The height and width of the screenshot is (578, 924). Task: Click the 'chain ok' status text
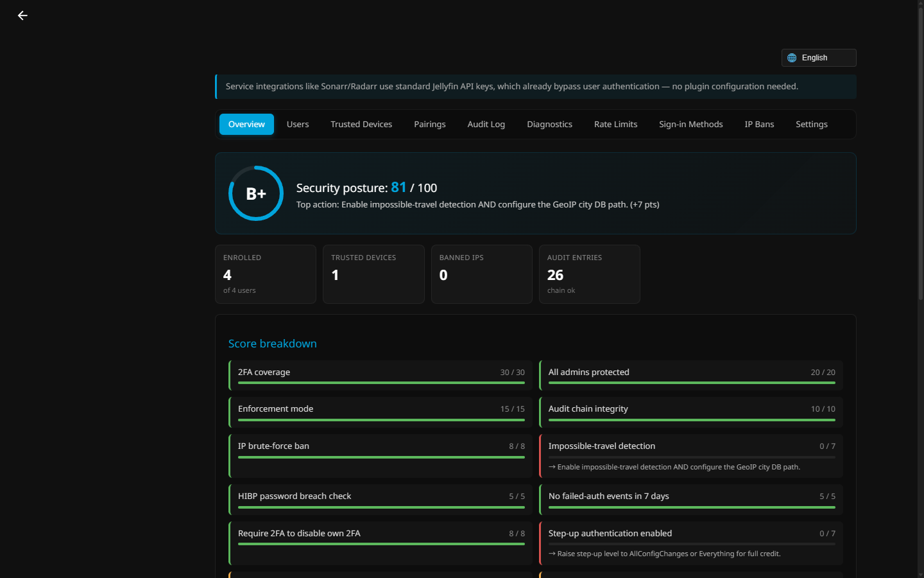[x=561, y=290]
